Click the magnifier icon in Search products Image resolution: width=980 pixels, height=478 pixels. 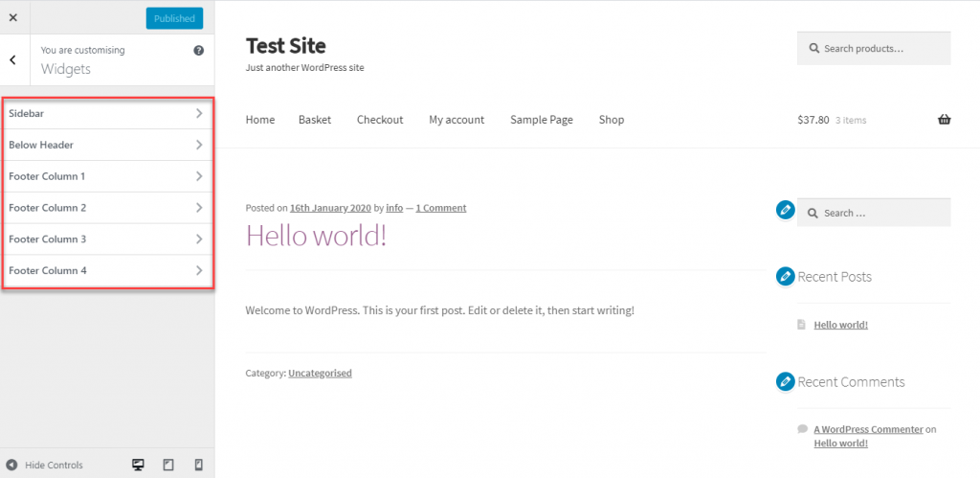814,48
